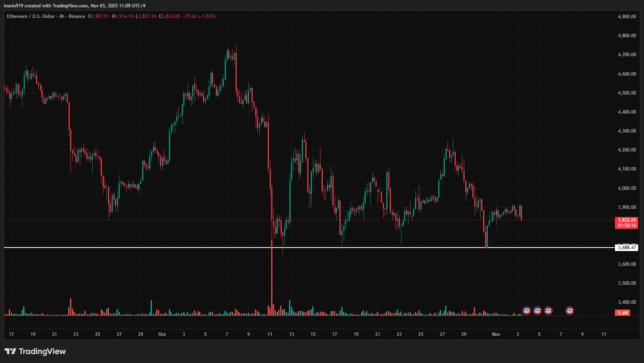Click the second US flag economic event icon

click(537, 310)
